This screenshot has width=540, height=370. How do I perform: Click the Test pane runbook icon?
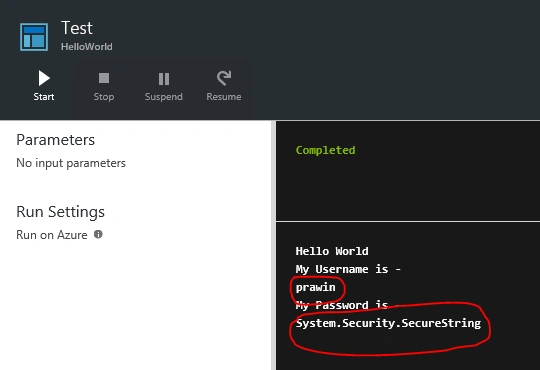(34, 37)
